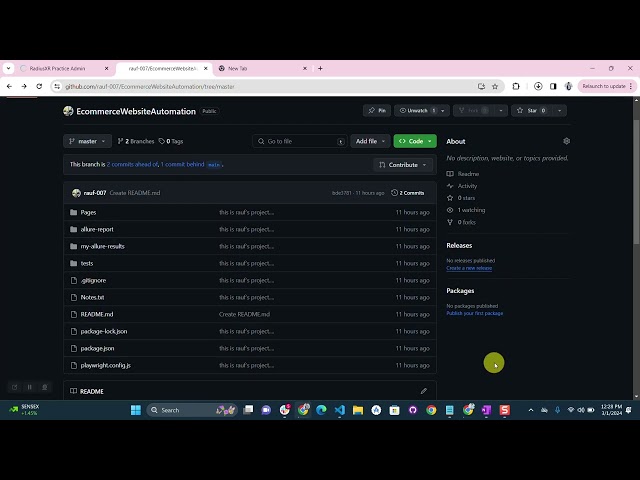View the 2 Branches link
The width and height of the screenshot is (640, 480).
point(136,141)
